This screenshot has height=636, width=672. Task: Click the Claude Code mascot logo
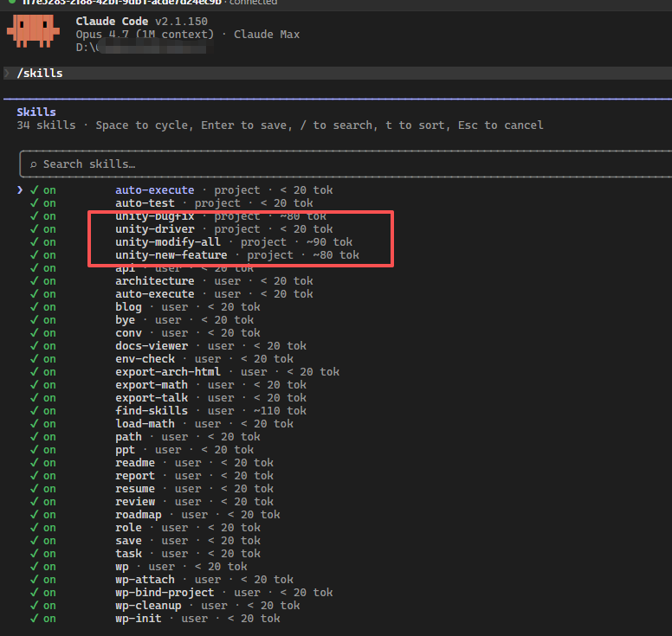33,31
